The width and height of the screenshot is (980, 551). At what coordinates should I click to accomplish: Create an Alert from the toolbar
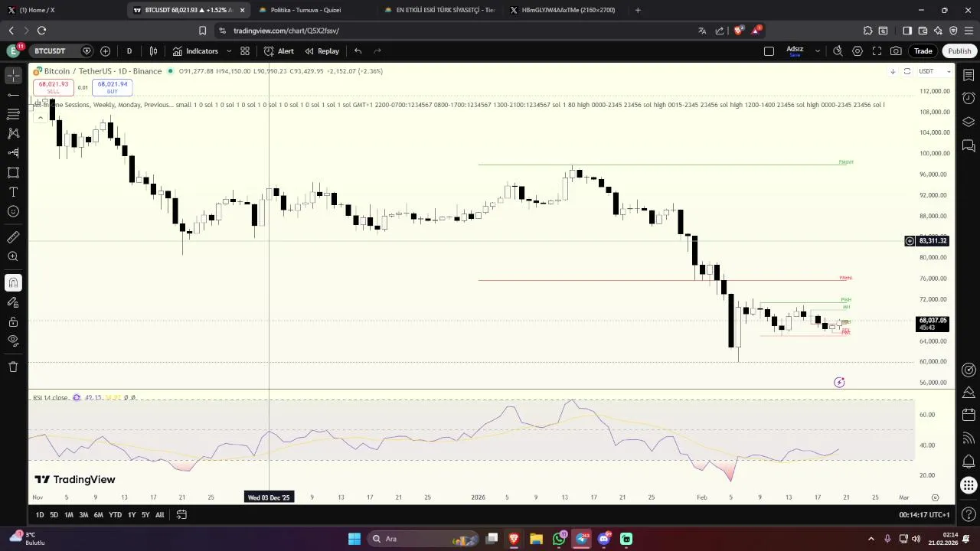pos(279,51)
